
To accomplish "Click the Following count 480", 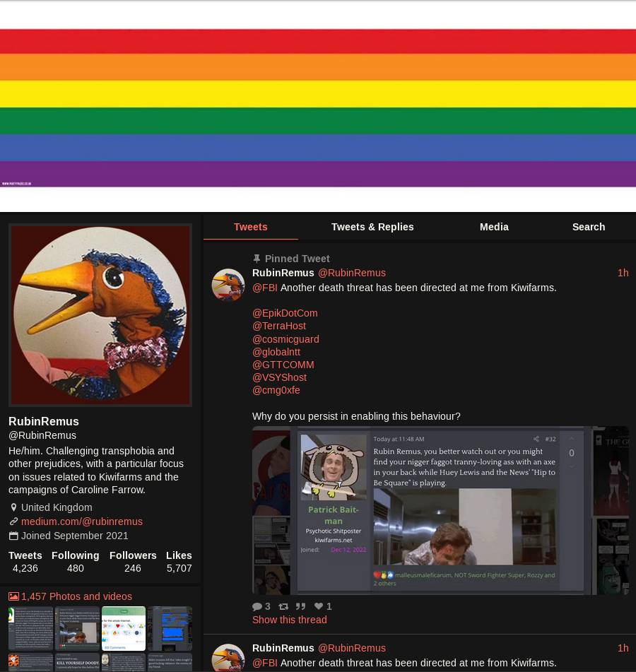I will (x=76, y=568).
